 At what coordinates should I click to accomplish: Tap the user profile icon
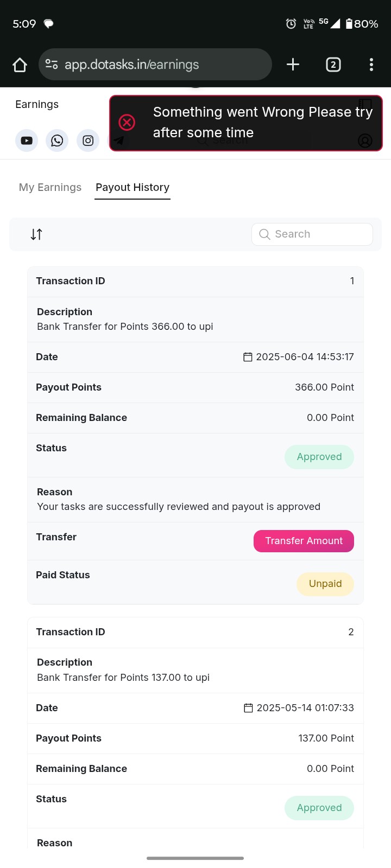pos(365,141)
